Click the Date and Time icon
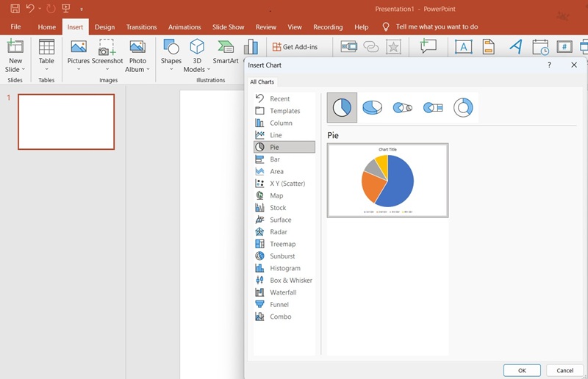The image size is (588, 379). [540, 47]
